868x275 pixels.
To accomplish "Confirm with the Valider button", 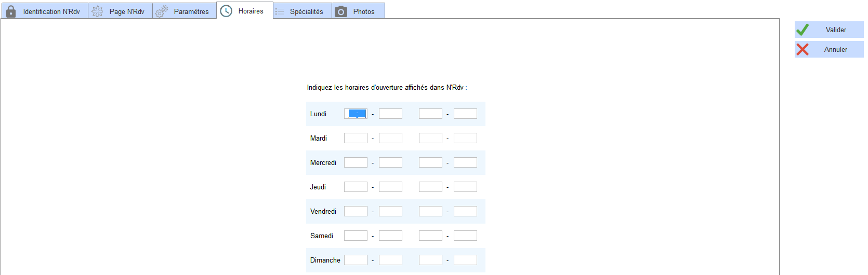I will (829, 30).
